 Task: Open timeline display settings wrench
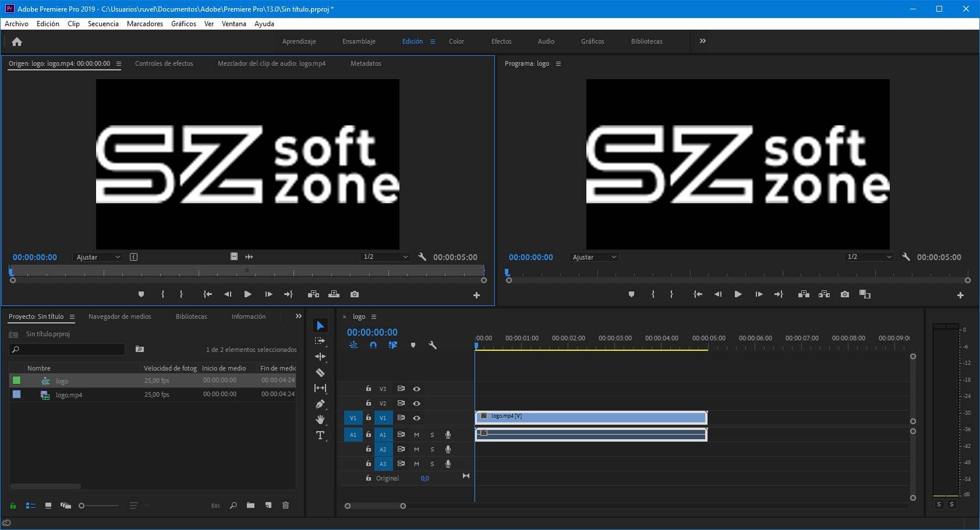pos(433,345)
